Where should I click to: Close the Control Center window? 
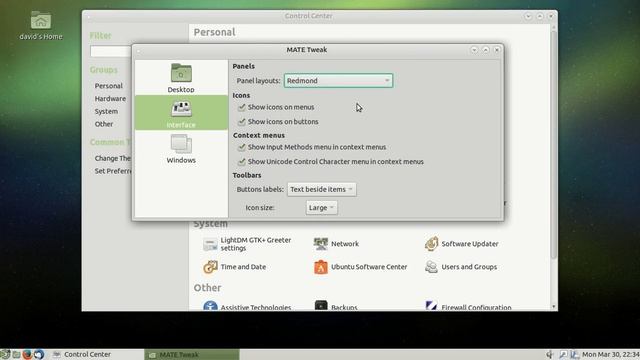551,16
